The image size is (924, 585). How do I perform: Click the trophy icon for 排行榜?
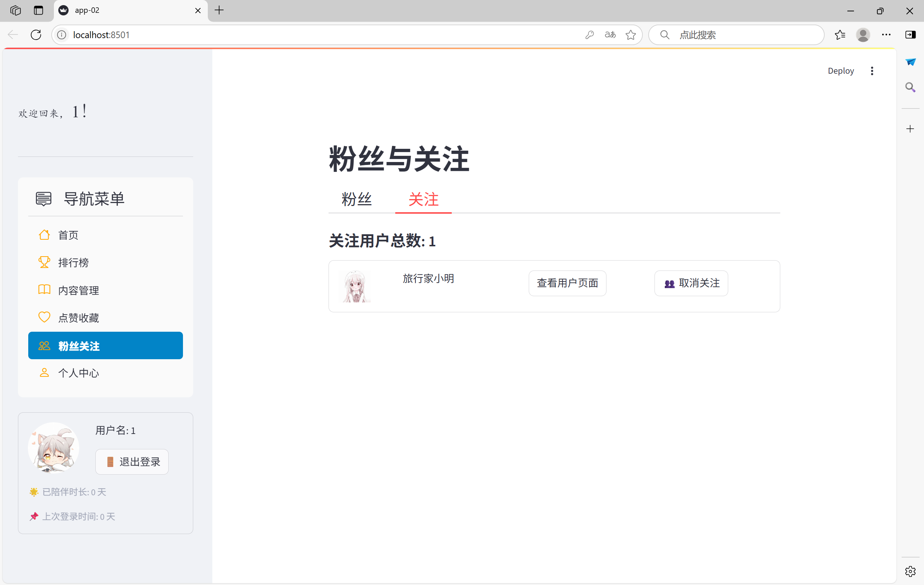(x=44, y=262)
